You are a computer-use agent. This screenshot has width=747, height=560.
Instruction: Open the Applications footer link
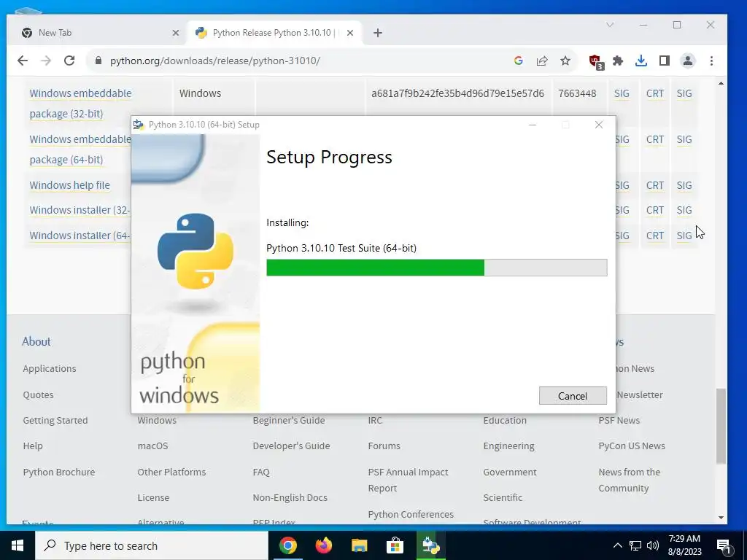click(x=50, y=368)
